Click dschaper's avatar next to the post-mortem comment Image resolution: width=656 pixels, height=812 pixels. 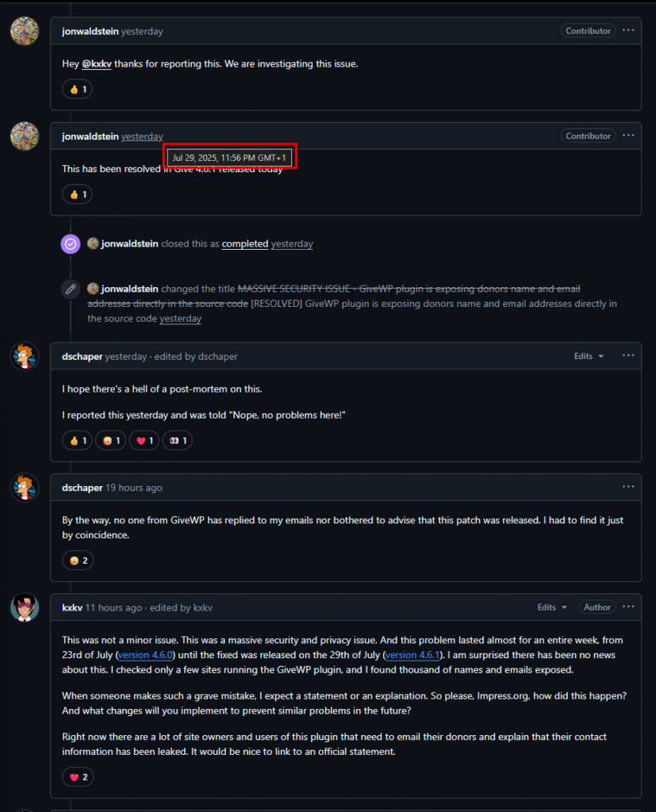(x=25, y=356)
